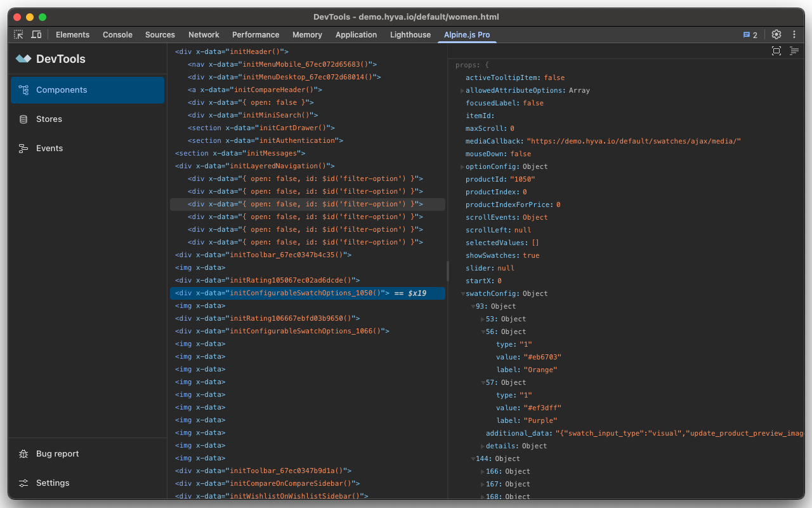Expand object 166 under 144
Screen dimensions: 812x508
483,472
